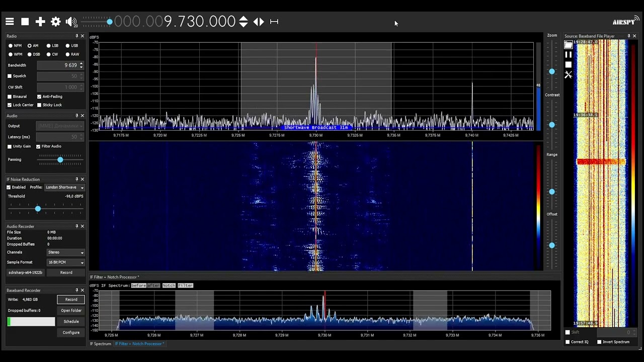Open the Schedule button
Viewport: 644px width, 362px height.
pyautogui.click(x=71, y=322)
